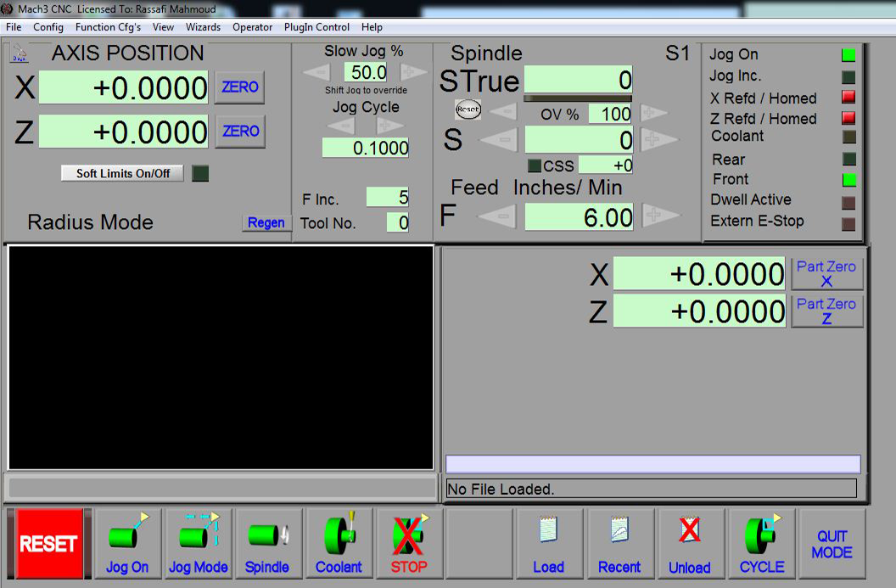Increase Slow Jog percent with right arrow
Screen dimensions: 896x588
[x=412, y=72]
